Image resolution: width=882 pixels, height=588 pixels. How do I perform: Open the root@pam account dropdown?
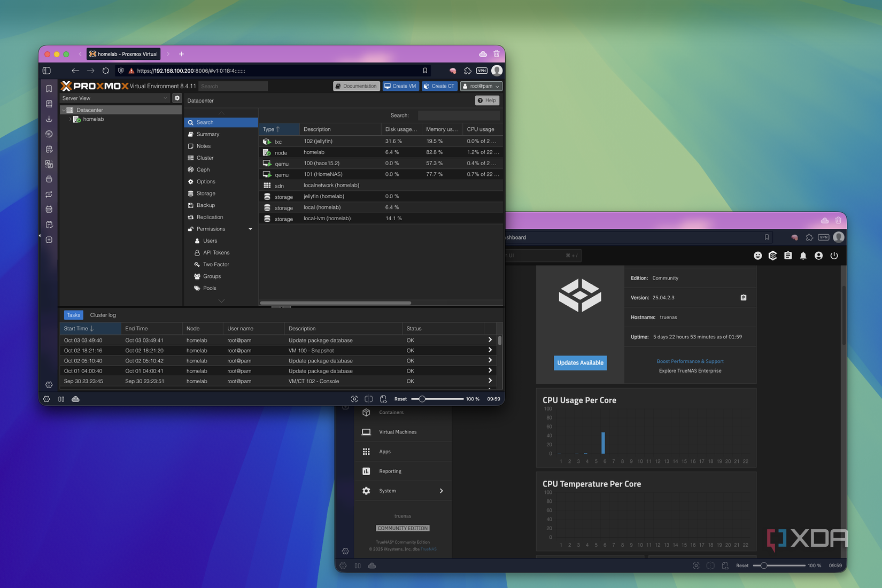coord(481,86)
